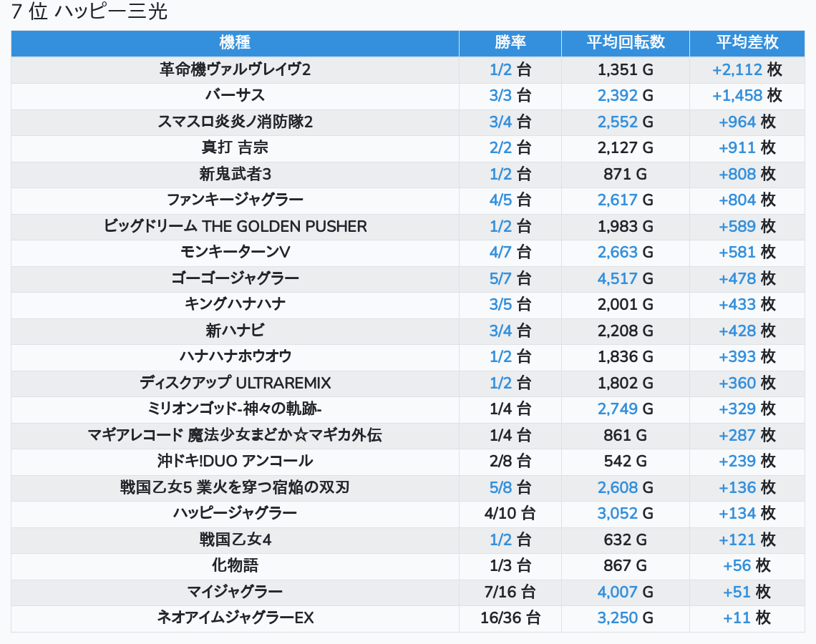Click the 5/7 台 win rate cell

click(x=510, y=279)
